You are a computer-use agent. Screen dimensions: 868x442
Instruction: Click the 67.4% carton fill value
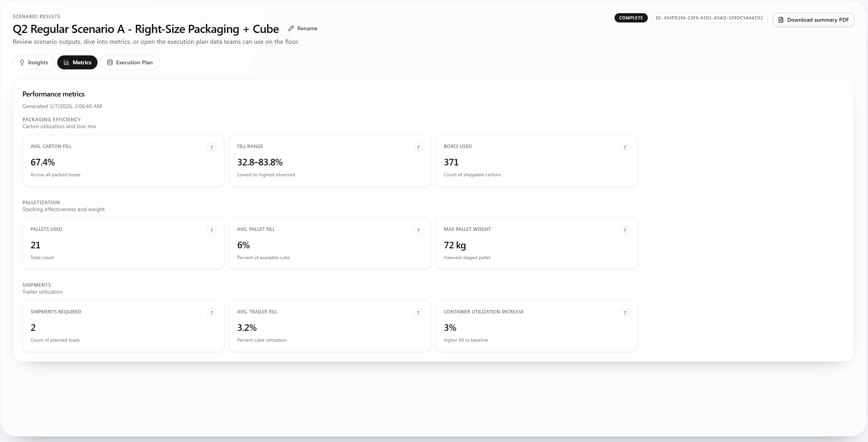point(43,162)
